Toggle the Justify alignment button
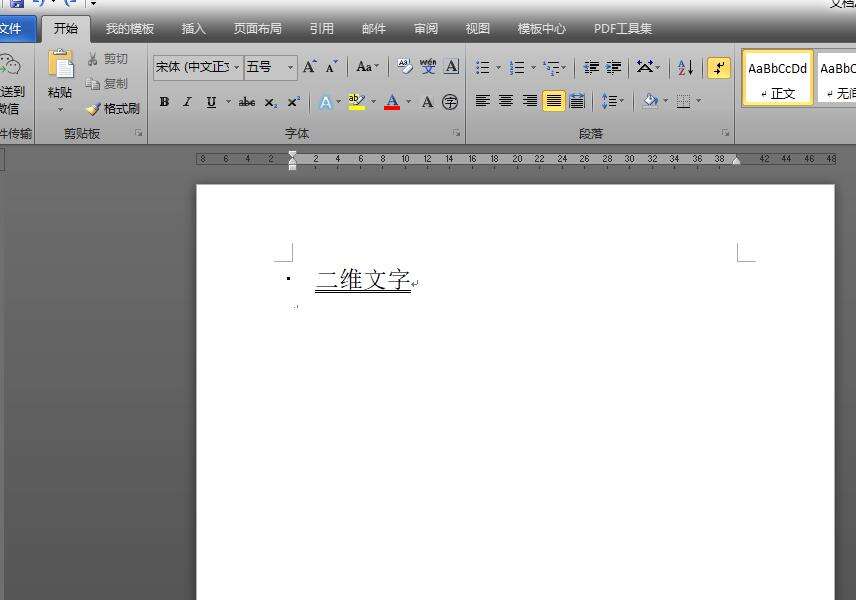The height and width of the screenshot is (600, 856). pyautogui.click(x=554, y=101)
